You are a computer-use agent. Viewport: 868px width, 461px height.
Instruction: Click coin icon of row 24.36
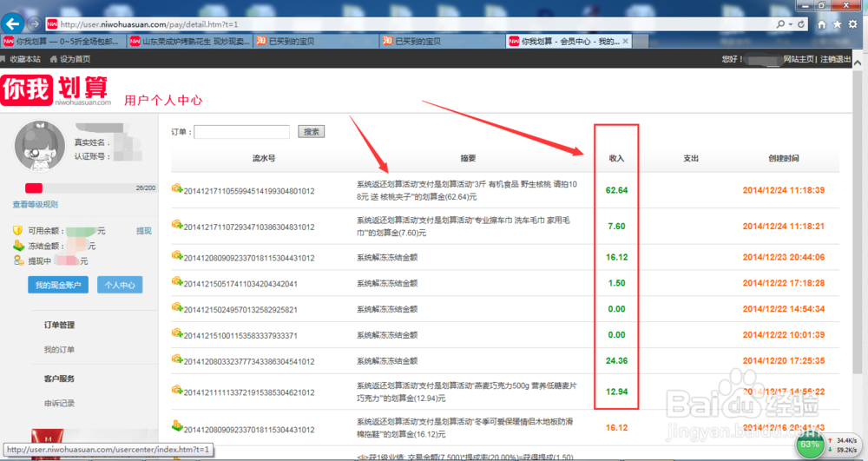[177, 359]
